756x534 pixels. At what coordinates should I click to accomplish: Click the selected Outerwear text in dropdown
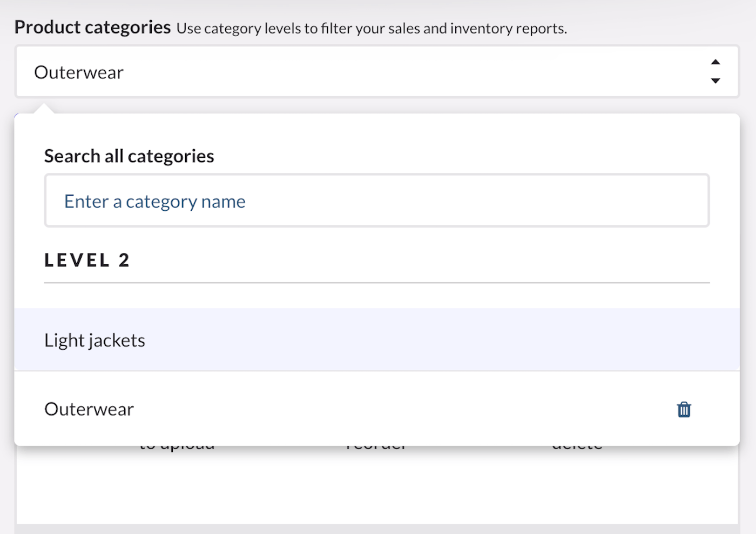(79, 72)
